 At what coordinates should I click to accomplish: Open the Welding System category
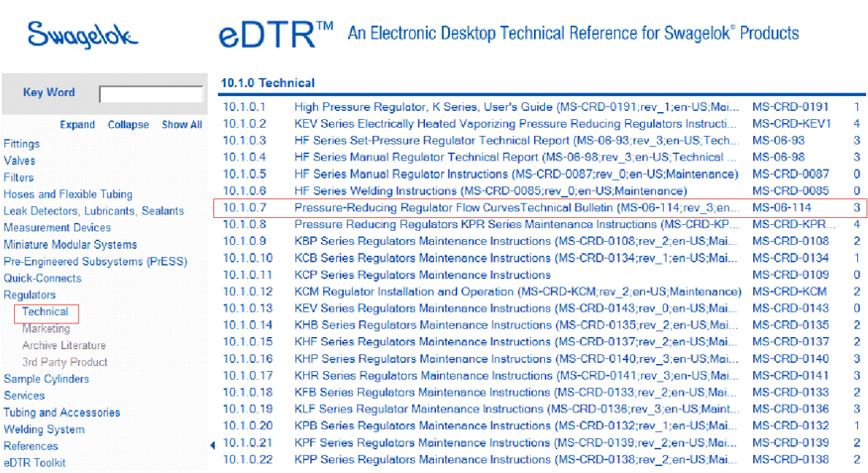click(45, 429)
